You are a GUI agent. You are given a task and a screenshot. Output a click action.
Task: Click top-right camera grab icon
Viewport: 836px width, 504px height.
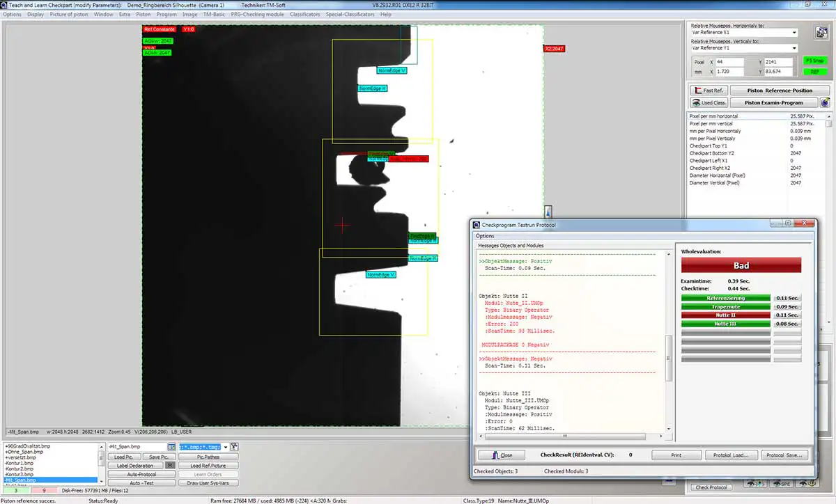pos(820,33)
